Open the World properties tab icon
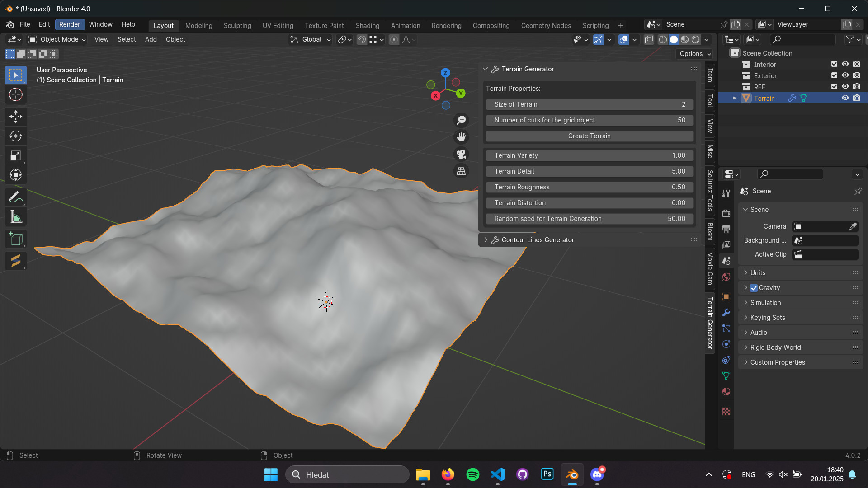Viewport: 868px width, 488px height. (x=726, y=277)
